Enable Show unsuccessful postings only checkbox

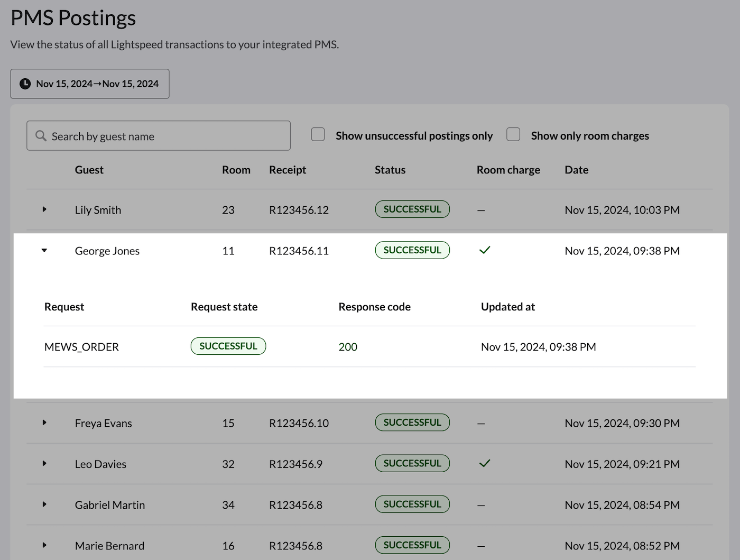318,134
